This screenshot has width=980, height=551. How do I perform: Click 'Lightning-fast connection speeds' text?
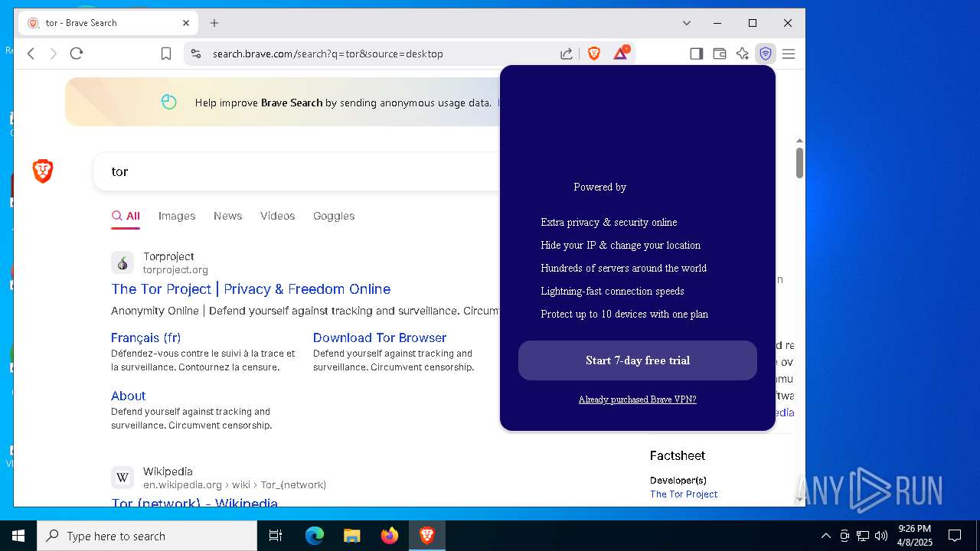(612, 291)
